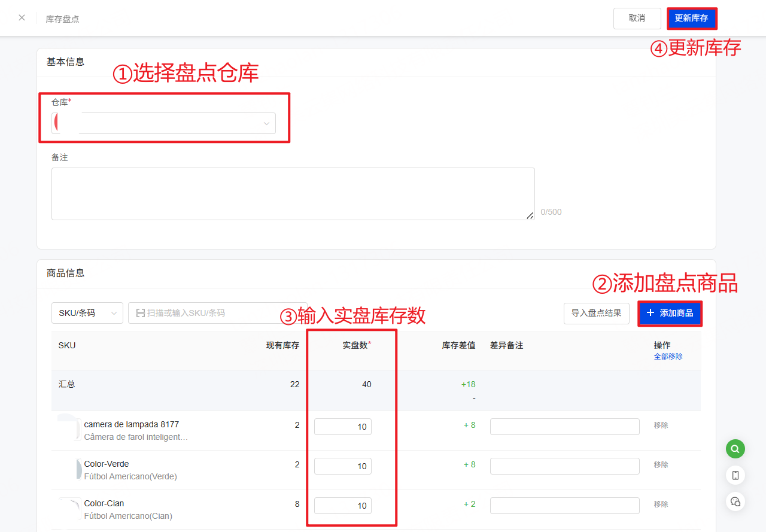This screenshot has height=532, width=766.
Task: Click the 取消 button
Action: (x=637, y=19)
